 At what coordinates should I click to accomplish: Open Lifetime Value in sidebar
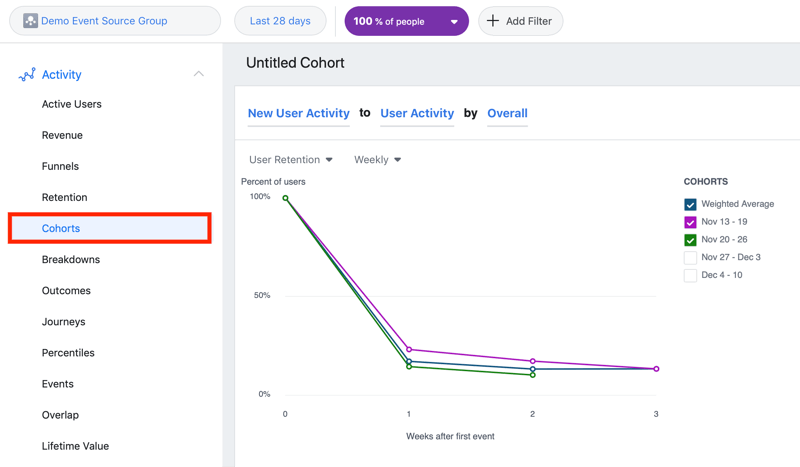tap(76, 446)
